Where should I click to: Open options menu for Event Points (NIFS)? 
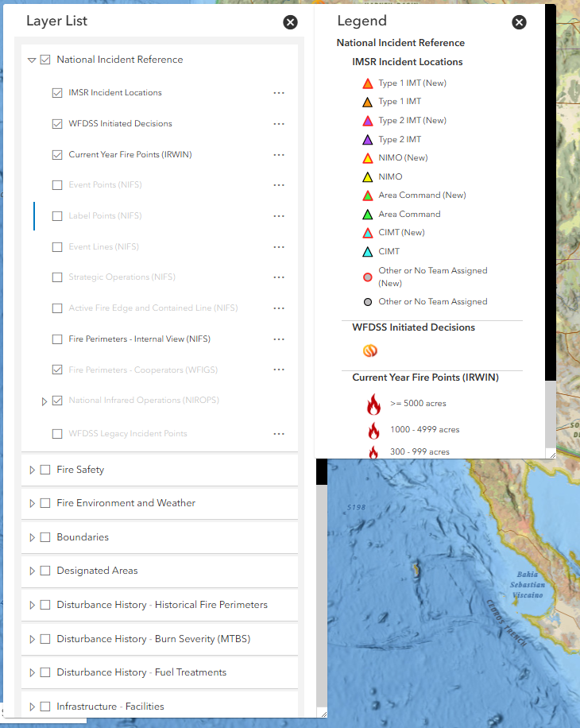(x=279, y=185)
